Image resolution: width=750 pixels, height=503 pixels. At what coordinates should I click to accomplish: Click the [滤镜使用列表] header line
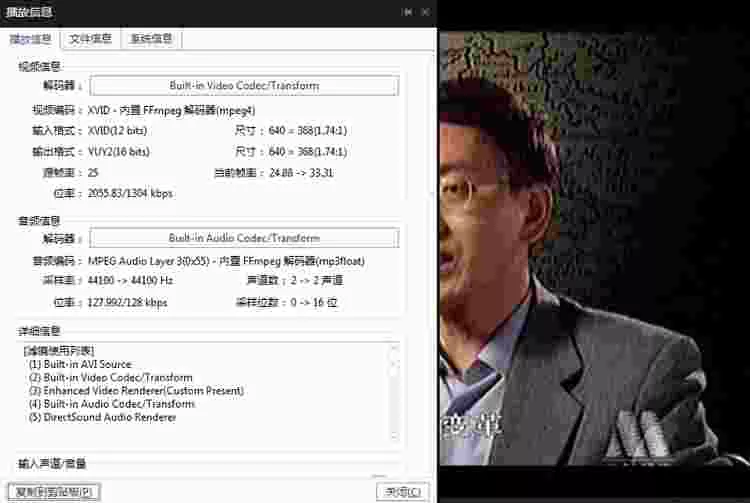58,351
